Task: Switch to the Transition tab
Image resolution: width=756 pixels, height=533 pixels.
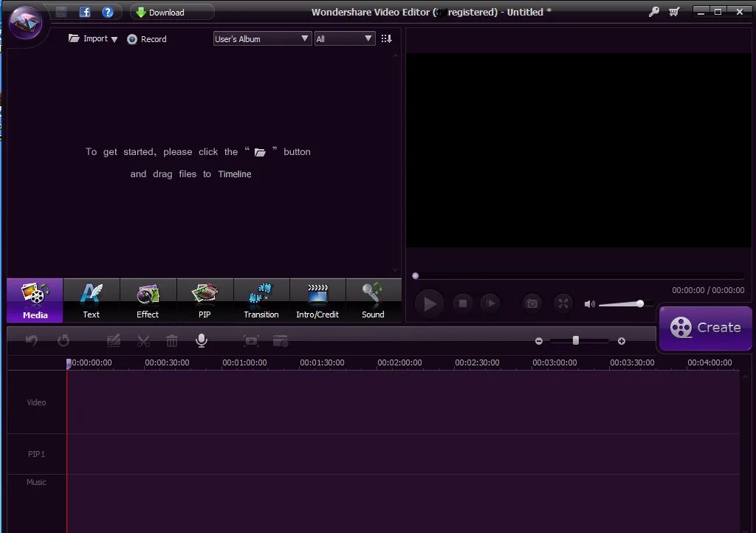Action: (x=261, y=300)
